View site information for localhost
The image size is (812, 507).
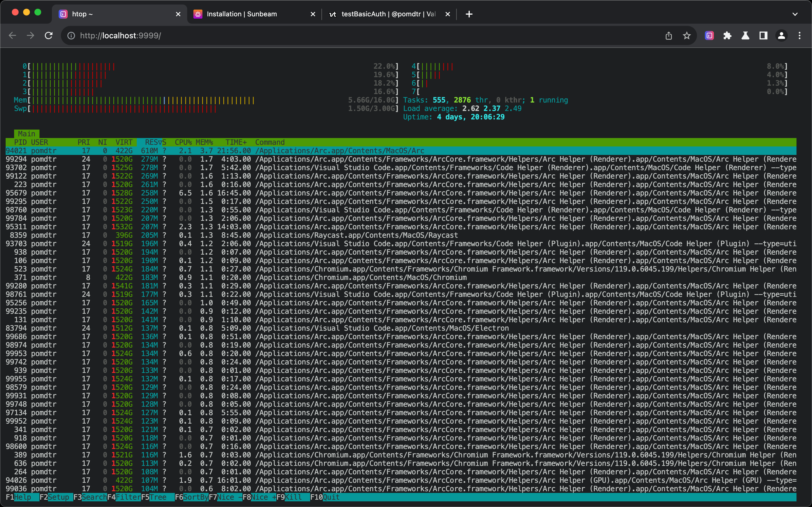71,35
